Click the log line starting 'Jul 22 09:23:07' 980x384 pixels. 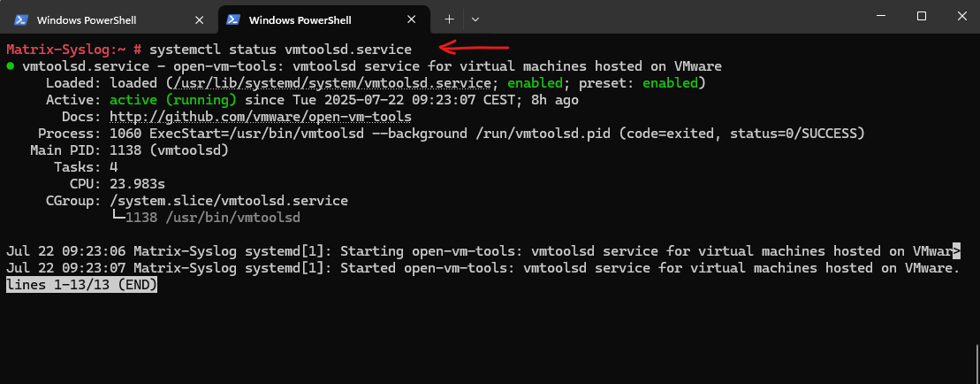483,268
